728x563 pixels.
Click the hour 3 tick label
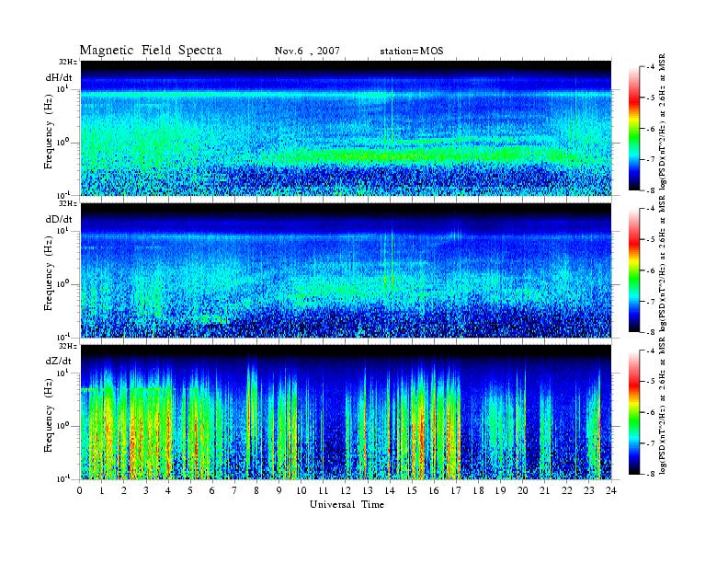146,491
